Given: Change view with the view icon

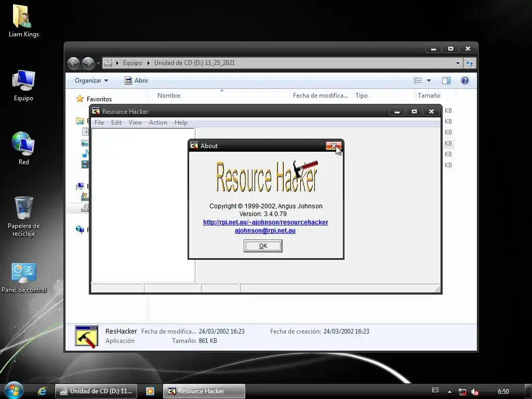Looking at the screenshot, I should [418, 81].
